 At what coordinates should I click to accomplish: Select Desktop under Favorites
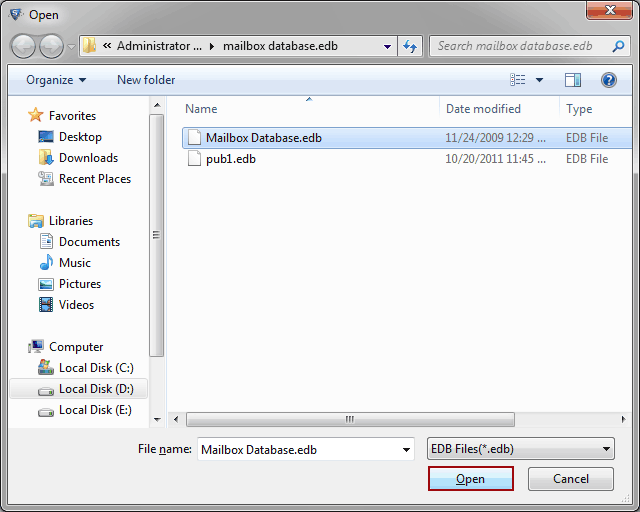(x=80, y=137)
